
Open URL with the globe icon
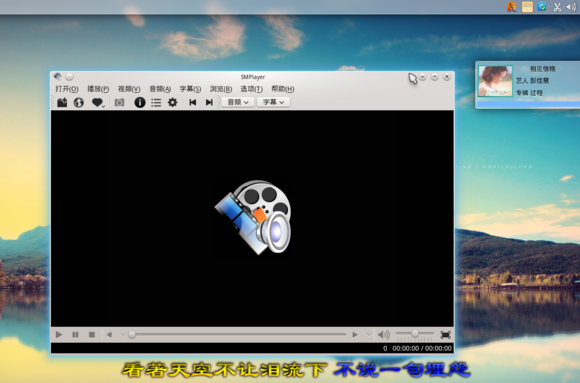pos(78,103)
